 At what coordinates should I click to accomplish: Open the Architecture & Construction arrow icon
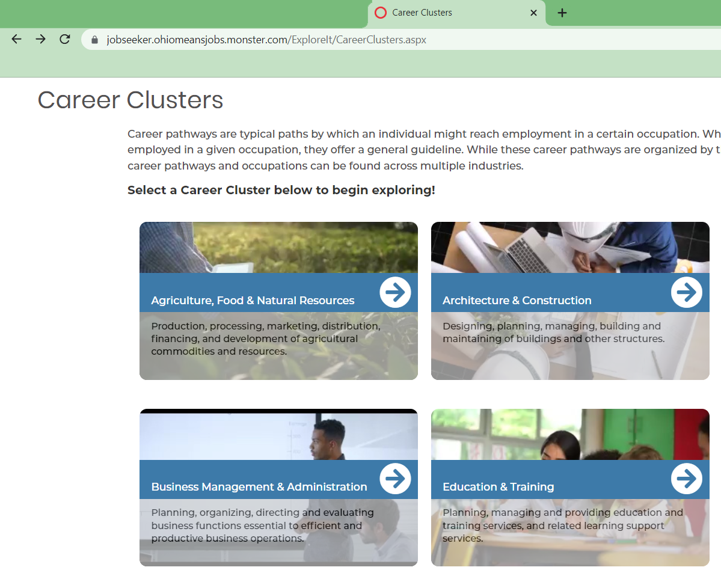tap(686, 292)
